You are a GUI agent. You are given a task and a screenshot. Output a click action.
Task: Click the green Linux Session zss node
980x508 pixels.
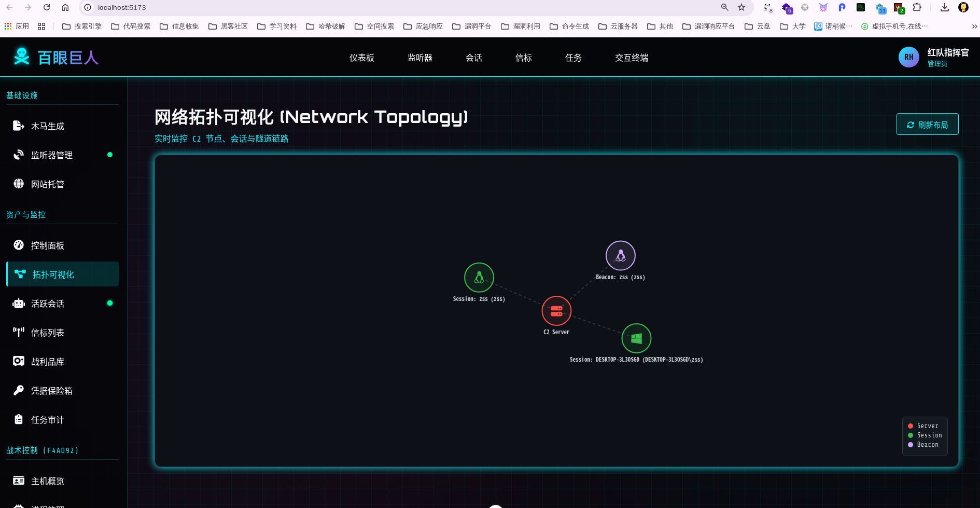tap(479, 278)
